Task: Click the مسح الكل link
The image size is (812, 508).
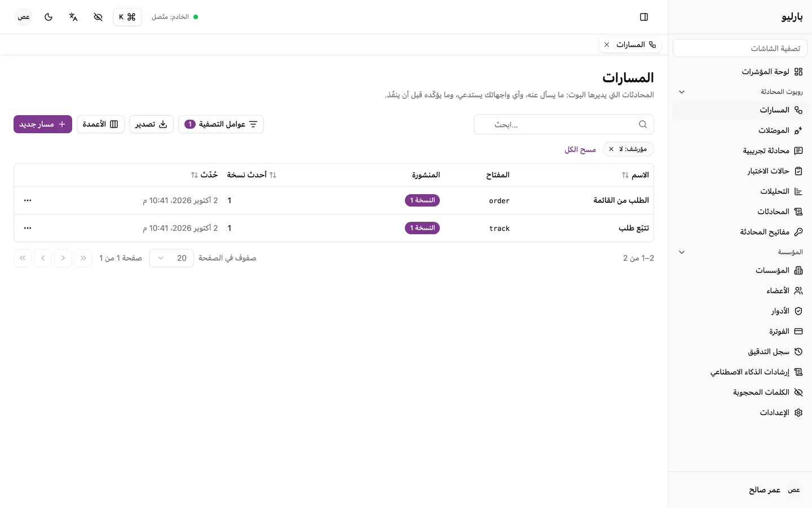Action: [580, 150]
